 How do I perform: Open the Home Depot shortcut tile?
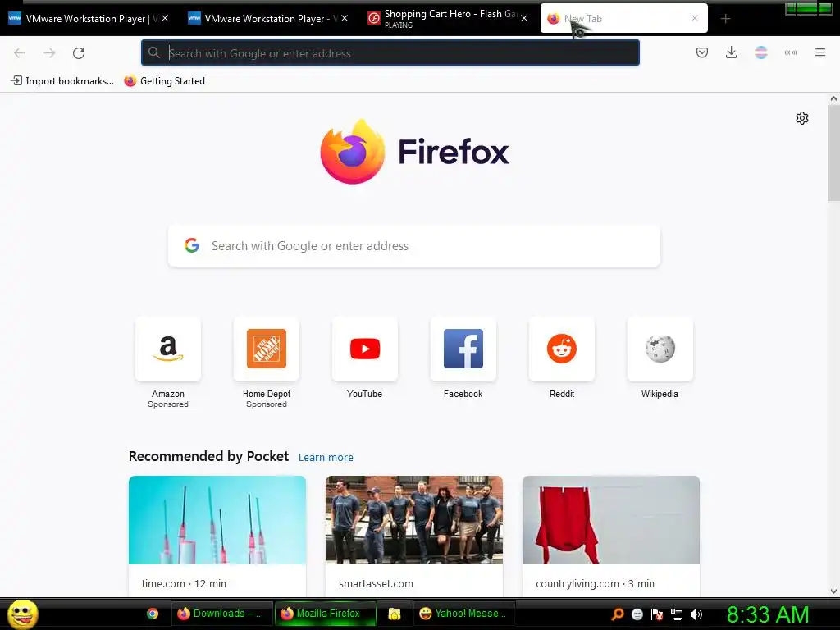(267, 349)
